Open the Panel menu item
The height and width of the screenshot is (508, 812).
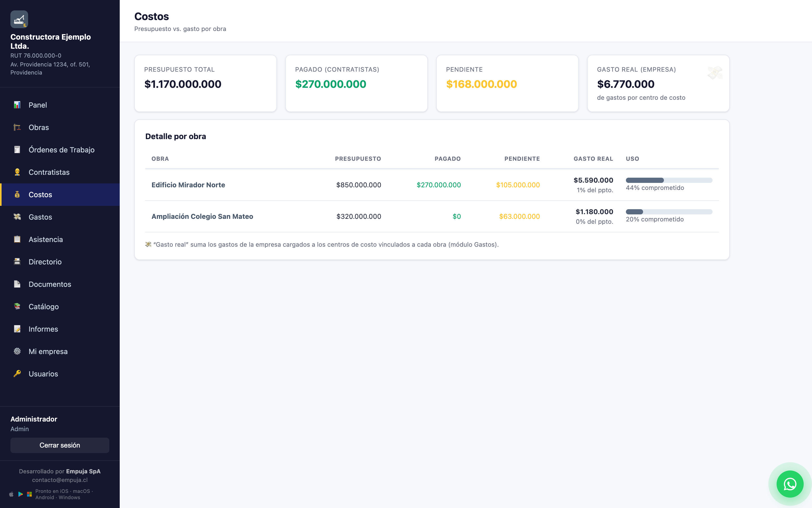click(x=60, y=105)
